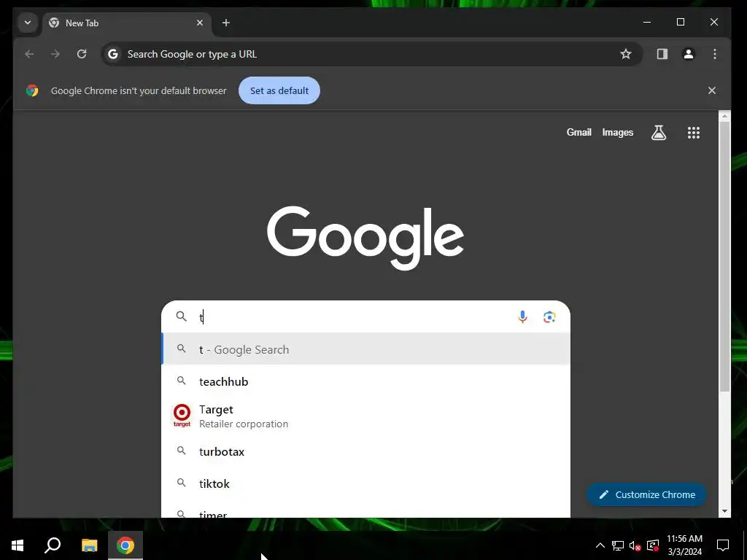The image size is (747, 560).
Task: Close the New Tab tab
Action: [200, 23]
